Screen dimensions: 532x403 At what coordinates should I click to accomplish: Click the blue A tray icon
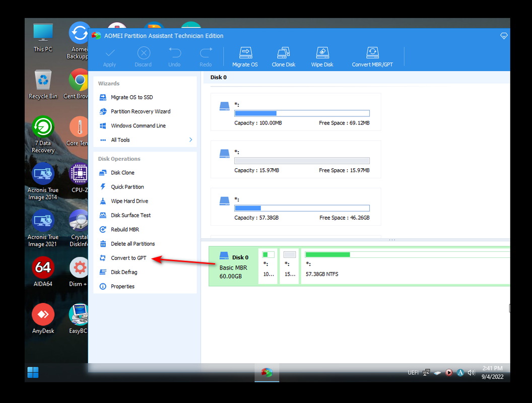[x=460, y=373]
